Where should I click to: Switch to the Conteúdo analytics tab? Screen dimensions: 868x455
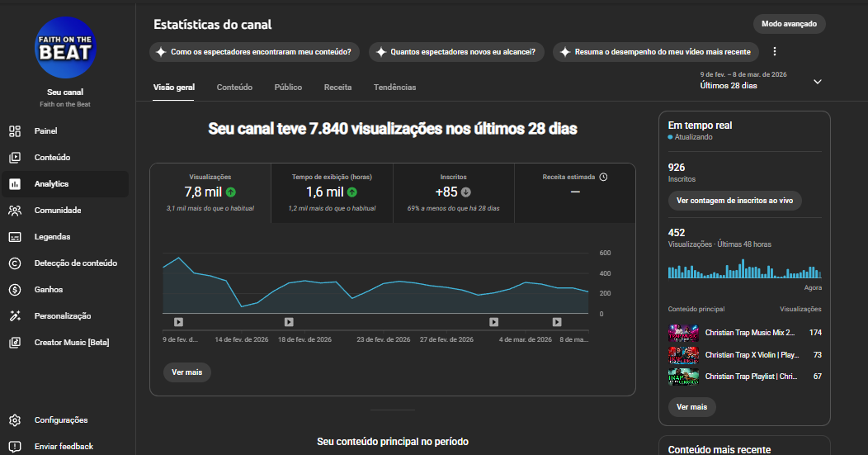(x=234, y=87)
